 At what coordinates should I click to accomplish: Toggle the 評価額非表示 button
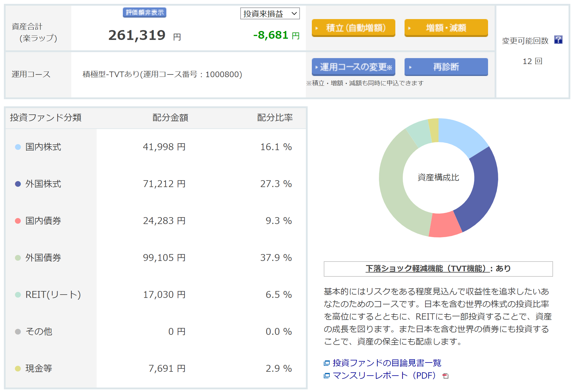[144, 13]
